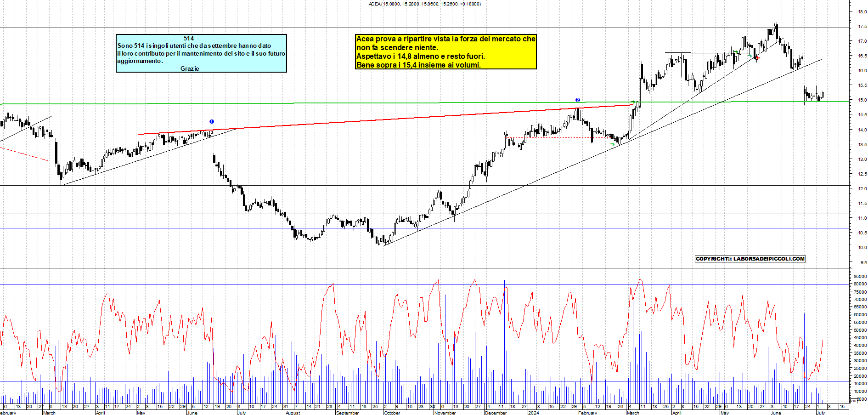868x415 pixels.
Task: Click the 16.5 price axis label
Action: (862, 56)
